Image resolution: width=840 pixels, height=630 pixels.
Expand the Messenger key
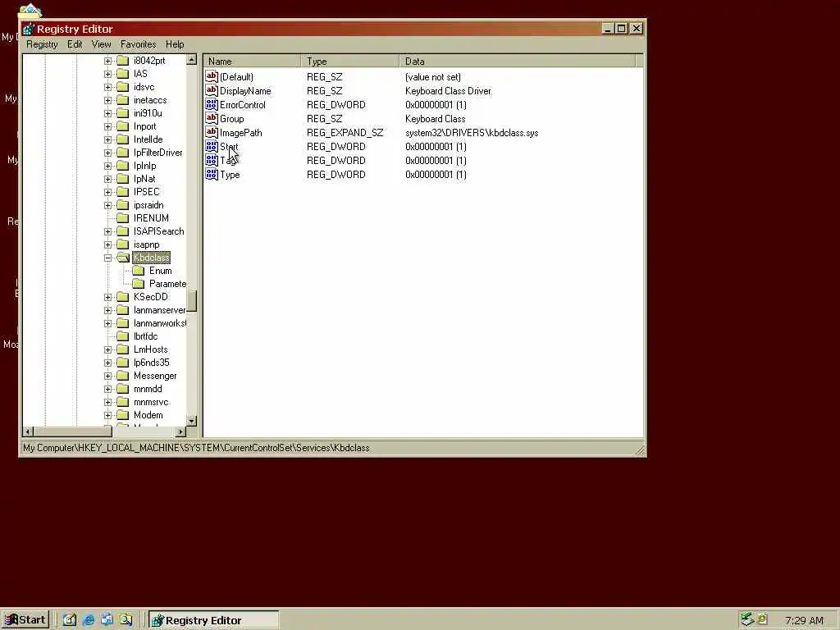click(107, 376)
